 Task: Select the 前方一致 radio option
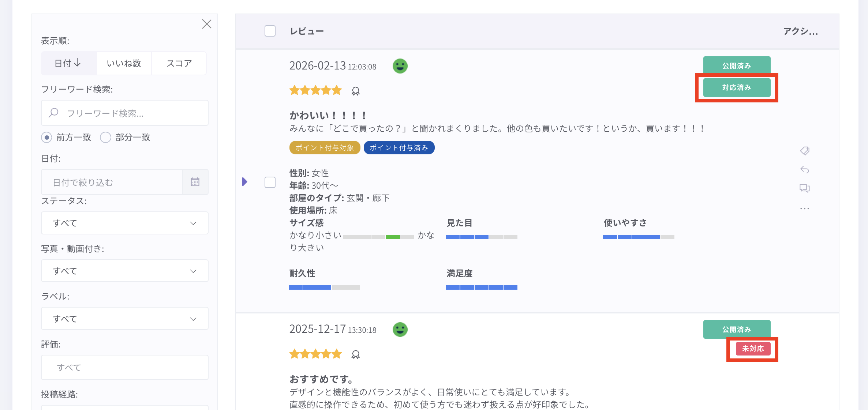pyautogui.click(x=46, y=138)
